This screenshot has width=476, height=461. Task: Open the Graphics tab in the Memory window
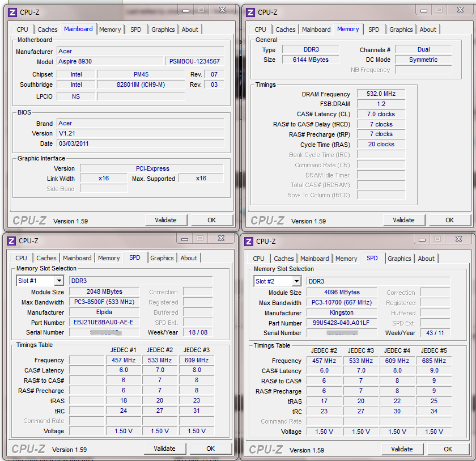(x=401, y=29)
